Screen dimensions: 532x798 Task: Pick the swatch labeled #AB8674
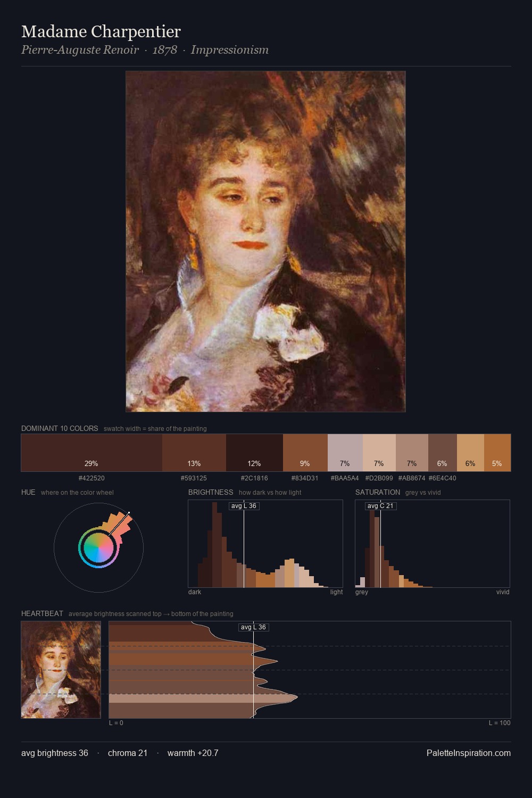click(412, 453)
